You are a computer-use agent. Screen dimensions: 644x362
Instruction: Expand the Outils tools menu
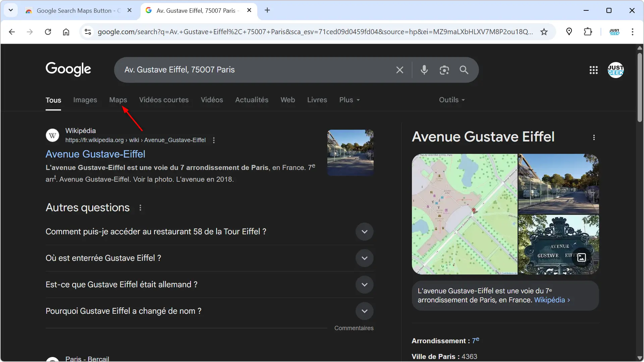point(452,100)
